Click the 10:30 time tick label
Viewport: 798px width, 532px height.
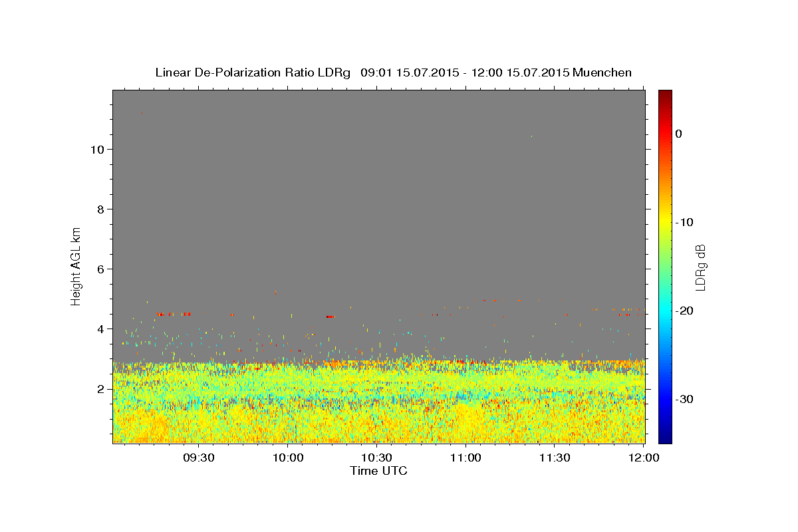(x=377, y=458)
